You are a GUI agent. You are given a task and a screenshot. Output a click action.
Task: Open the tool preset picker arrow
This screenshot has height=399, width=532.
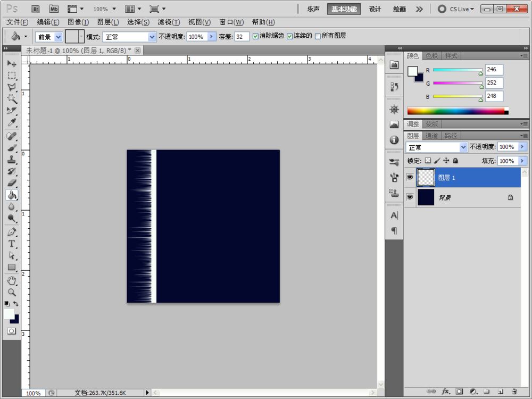click(x=26, y=36)
